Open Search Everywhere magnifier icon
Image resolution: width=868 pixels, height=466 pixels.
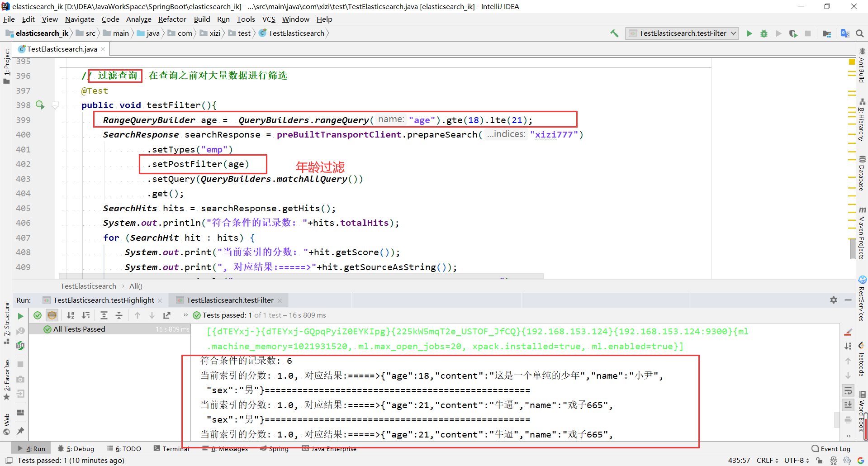[860, 33]
